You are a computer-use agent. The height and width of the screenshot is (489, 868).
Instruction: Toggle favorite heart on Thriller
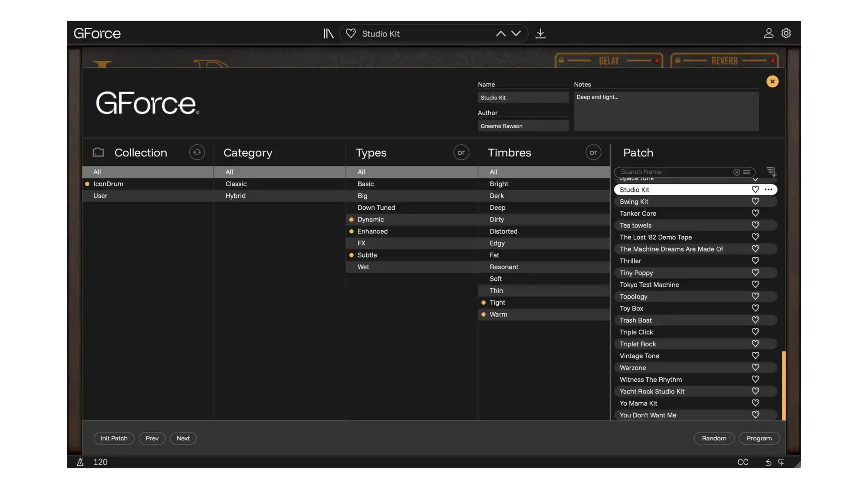tap(756, 261)
